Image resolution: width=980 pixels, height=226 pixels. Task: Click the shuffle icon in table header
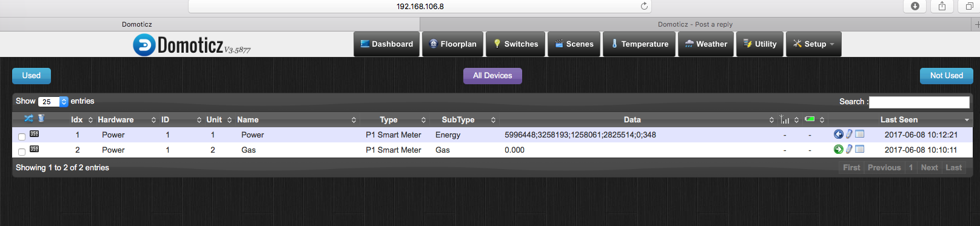click(29, 118)
